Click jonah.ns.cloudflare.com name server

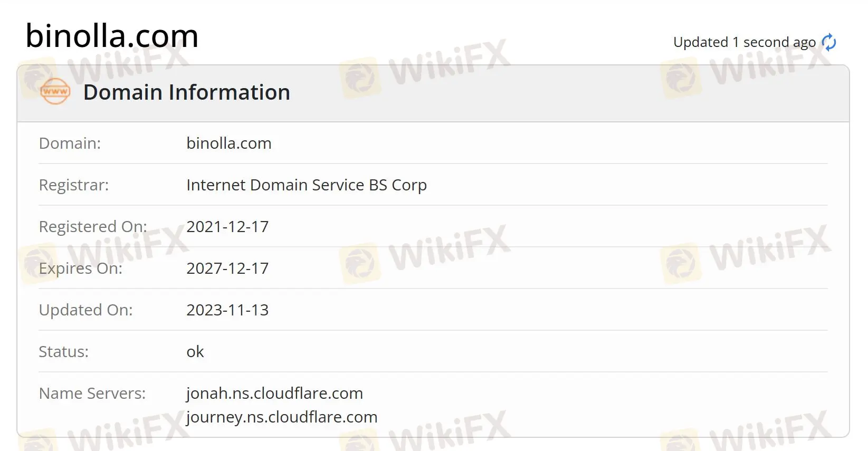coord(274,394)
